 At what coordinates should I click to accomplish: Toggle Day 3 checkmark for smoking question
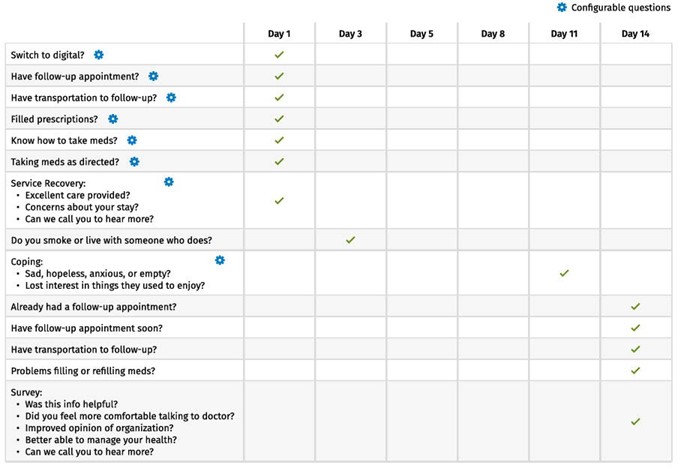350,240
